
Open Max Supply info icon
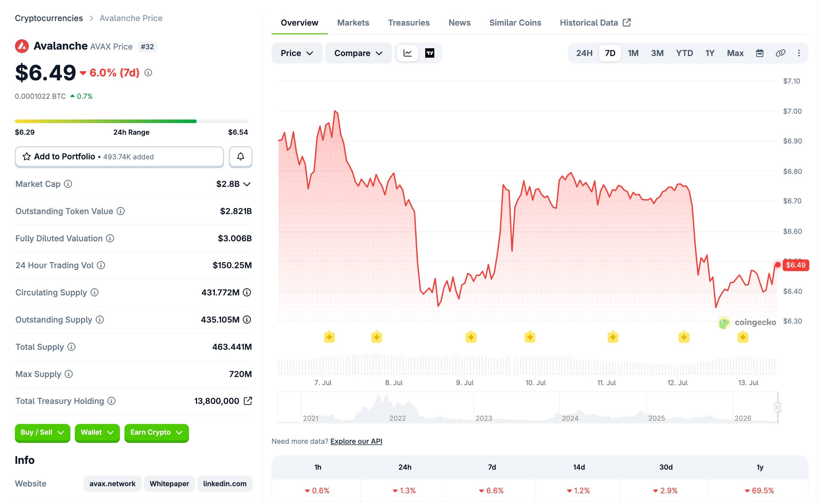69,374
